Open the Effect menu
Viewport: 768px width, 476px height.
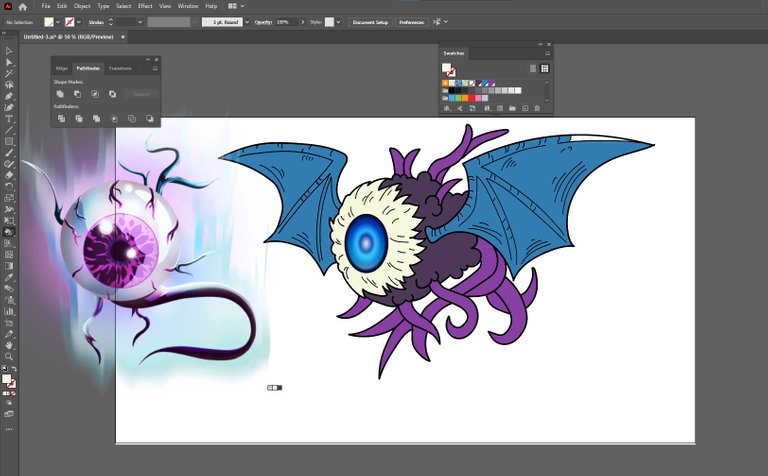click(145, 6)
